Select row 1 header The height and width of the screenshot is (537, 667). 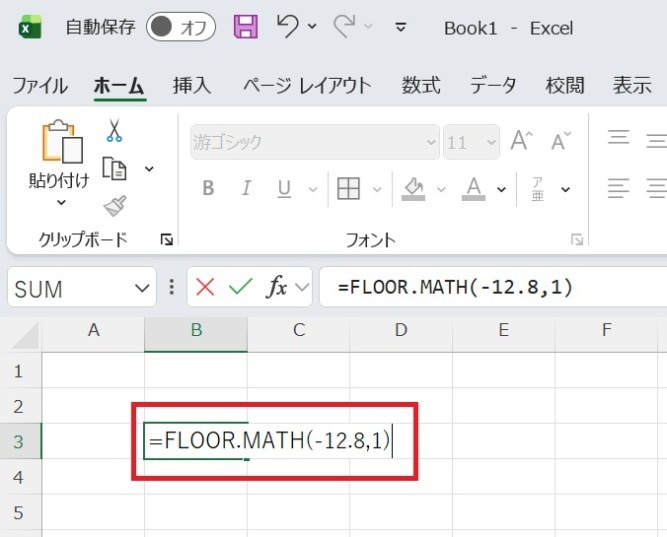(20, 371)
